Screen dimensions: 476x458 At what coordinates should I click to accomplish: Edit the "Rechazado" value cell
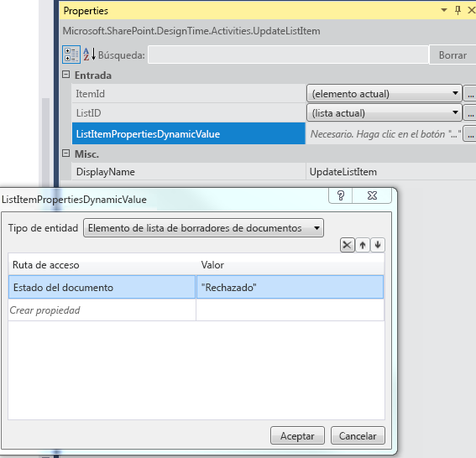290,287
